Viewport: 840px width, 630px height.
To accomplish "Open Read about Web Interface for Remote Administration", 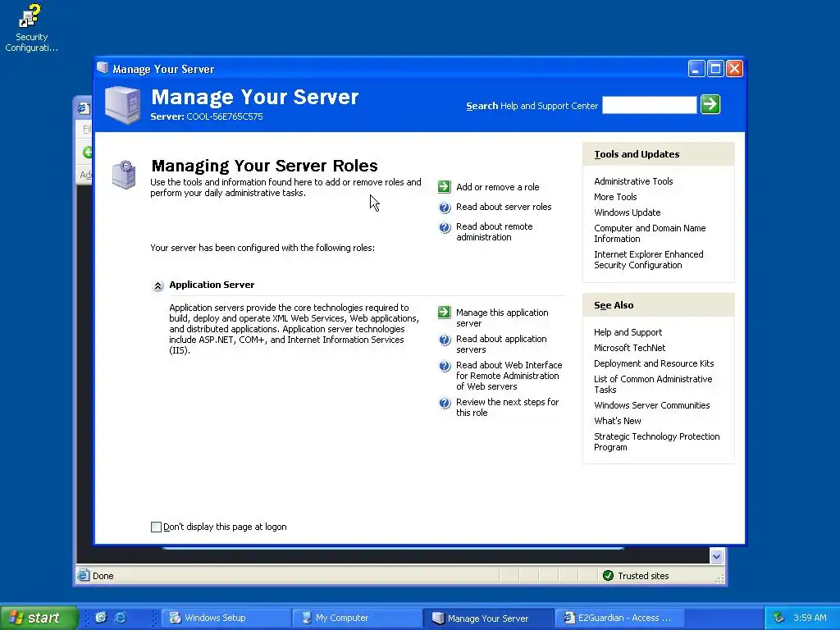I will click(509, 376).
